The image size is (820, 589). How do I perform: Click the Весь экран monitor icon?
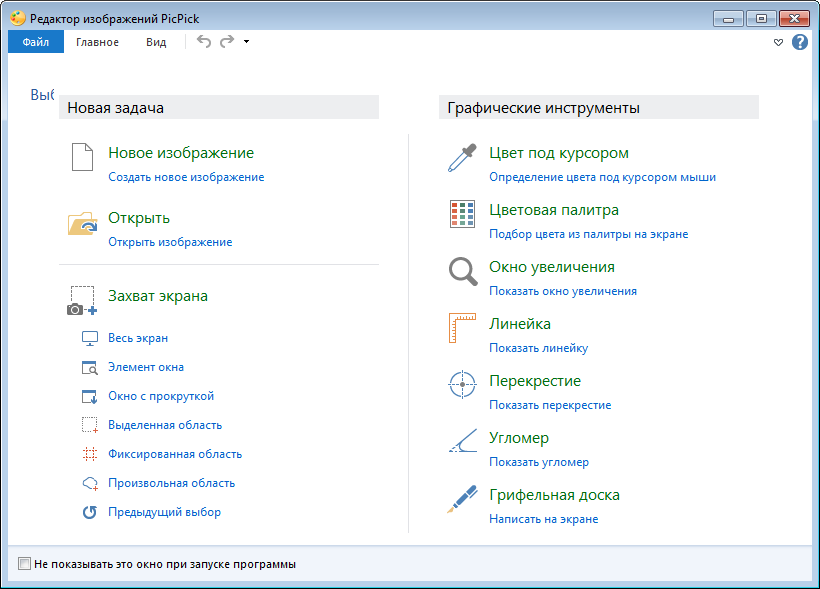pos(89,338)
